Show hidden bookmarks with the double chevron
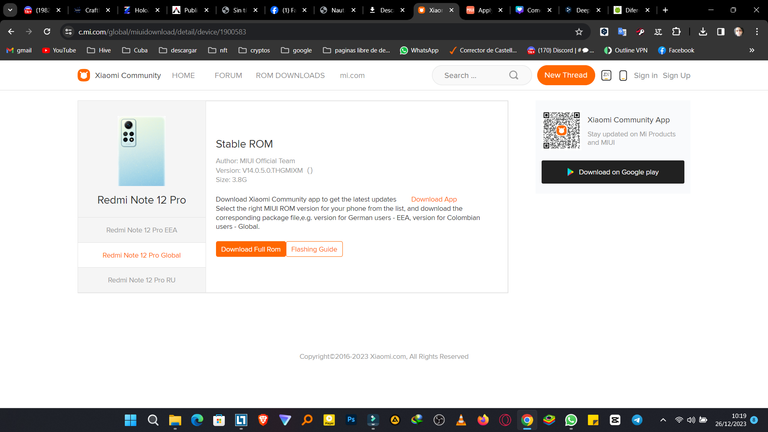 (x=752, y=50)
